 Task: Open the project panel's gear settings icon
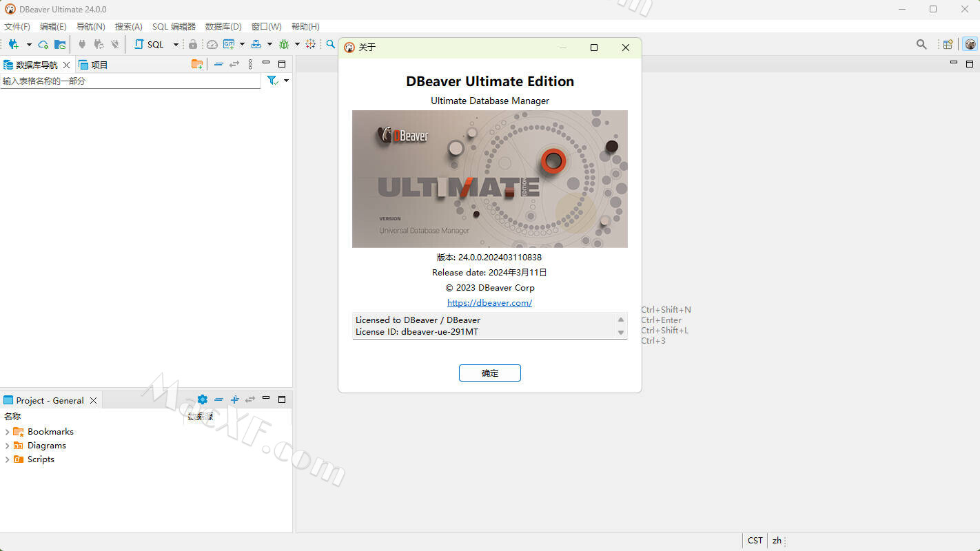pos(202,399)
